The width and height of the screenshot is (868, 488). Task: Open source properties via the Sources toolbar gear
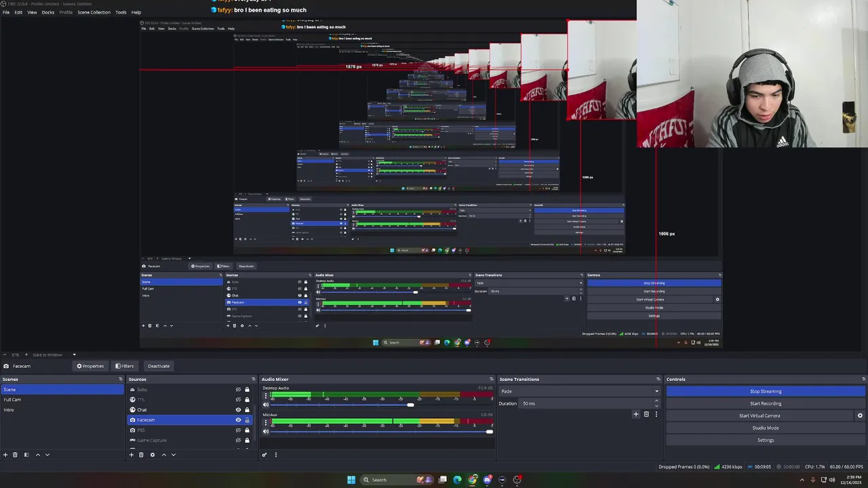click(153, 455)
